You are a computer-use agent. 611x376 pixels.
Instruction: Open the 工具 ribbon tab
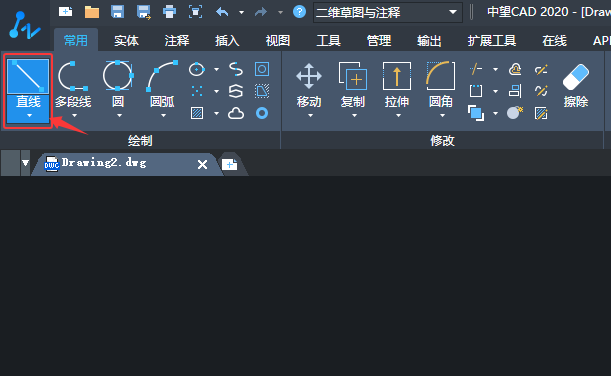[328, 41]
